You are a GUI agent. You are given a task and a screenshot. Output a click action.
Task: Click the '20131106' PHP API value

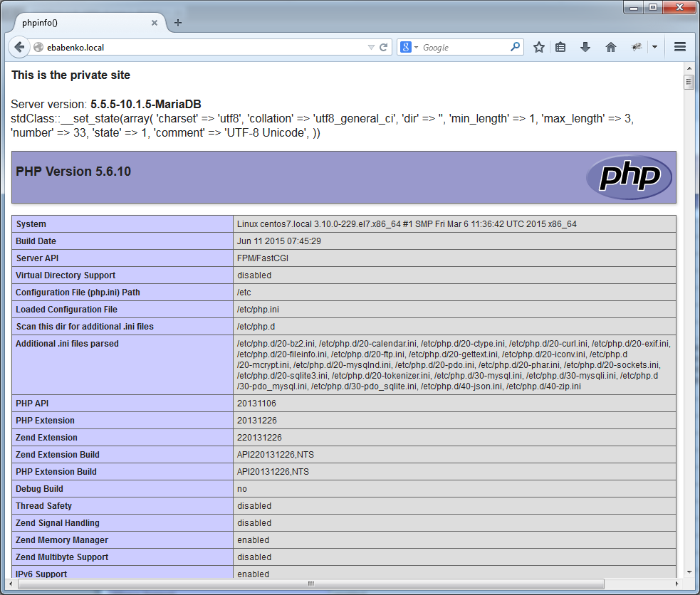256,404
